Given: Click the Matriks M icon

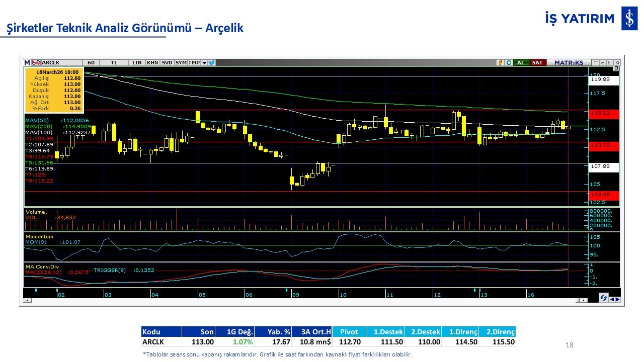Looking at the screenshot, I should 27,63.
